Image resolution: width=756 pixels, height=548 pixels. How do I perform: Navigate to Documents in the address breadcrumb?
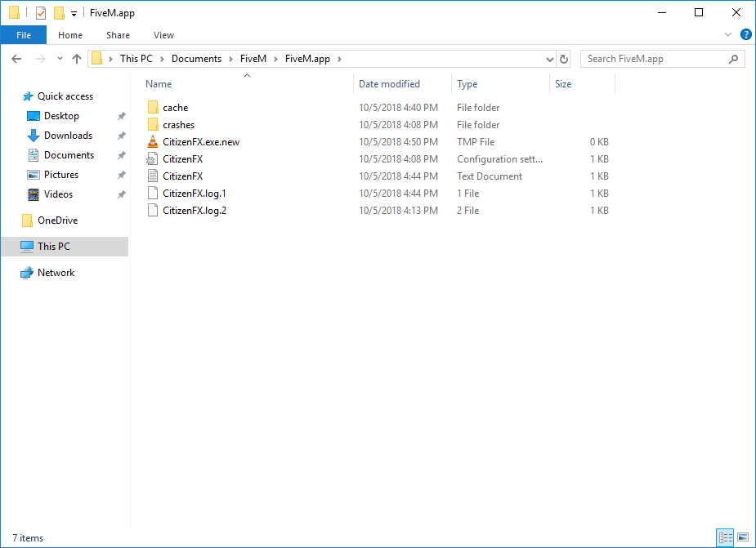point(196,59)
